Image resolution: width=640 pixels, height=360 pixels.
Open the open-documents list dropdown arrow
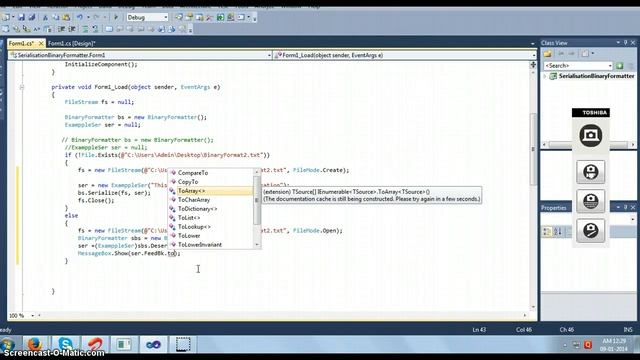click(533, 43)
